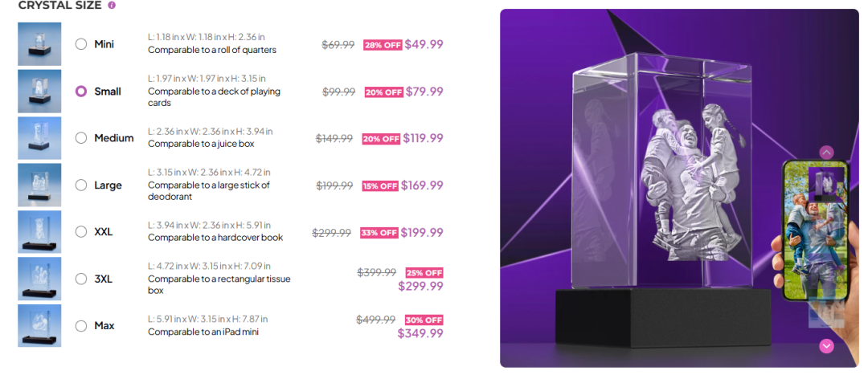The width and height of the screenshot is (868, 379).
Task: Click the Small crystal thumbnail image
Action: pos(39,91)
